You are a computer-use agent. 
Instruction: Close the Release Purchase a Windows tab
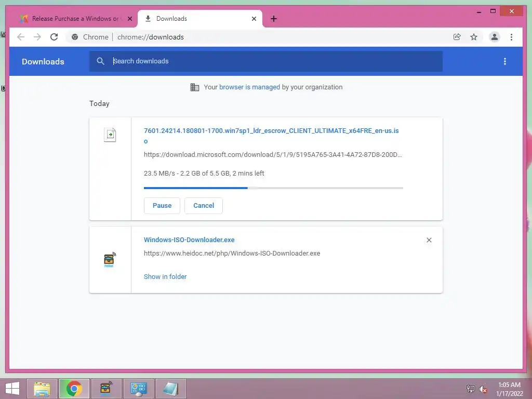[x=129, y=19]
